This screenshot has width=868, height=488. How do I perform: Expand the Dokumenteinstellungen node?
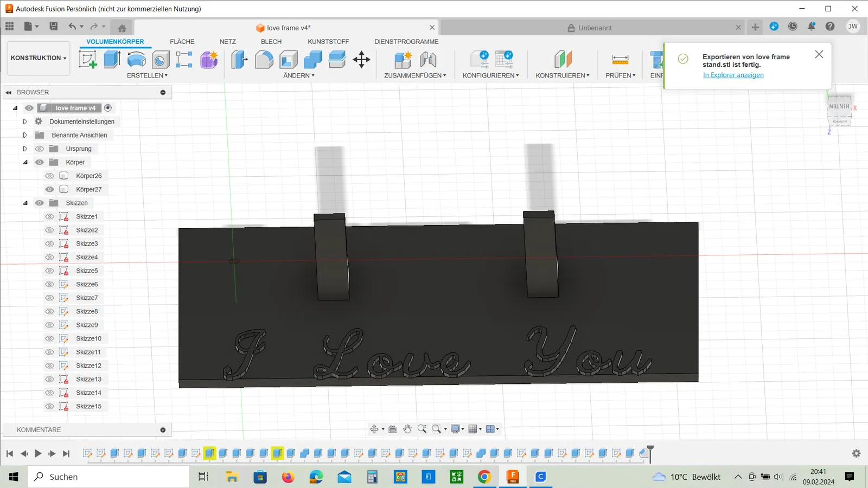pos(25,121)
